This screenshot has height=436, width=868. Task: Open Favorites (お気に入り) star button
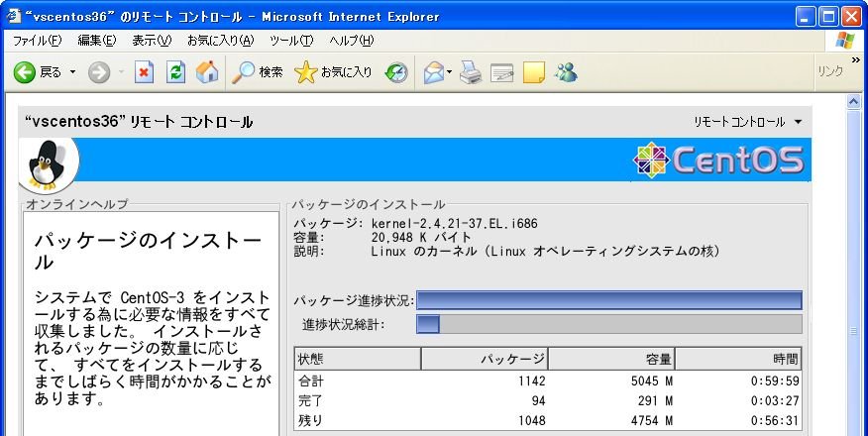point(333,72)
